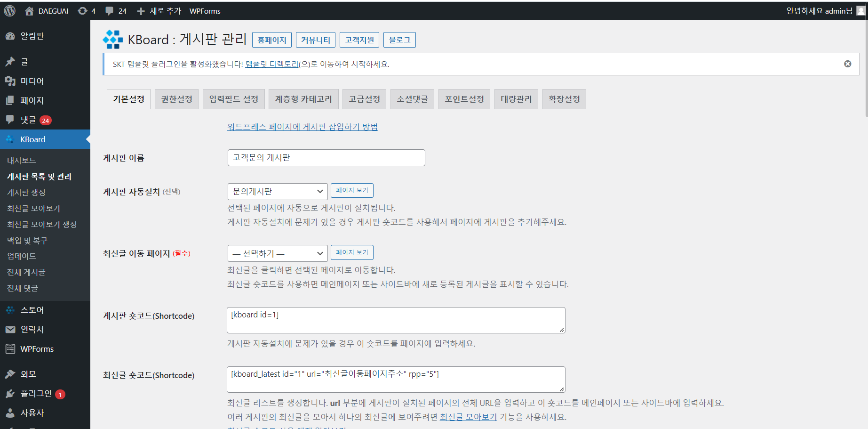This screenshot has width=868, height=429.
Task: Open WPForms in top admin bar
Action: (x=205, y=11)
